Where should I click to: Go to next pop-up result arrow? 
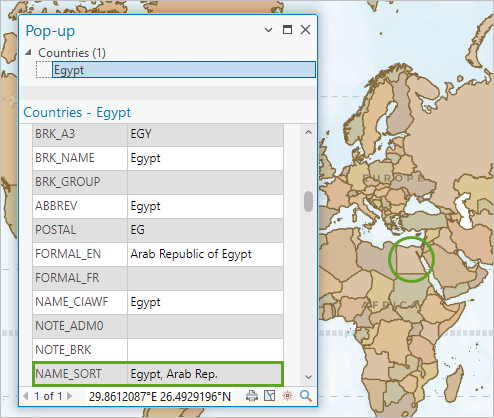(x=70, y=396)
